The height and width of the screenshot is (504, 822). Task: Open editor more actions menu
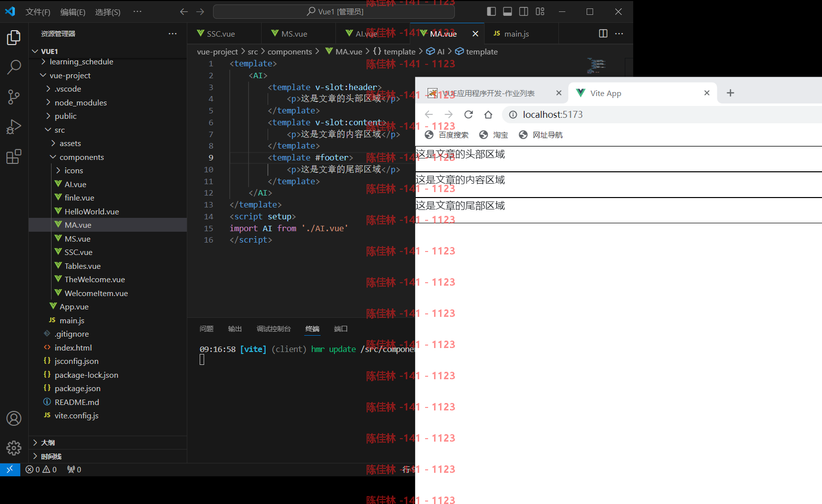tap(619, 33)
